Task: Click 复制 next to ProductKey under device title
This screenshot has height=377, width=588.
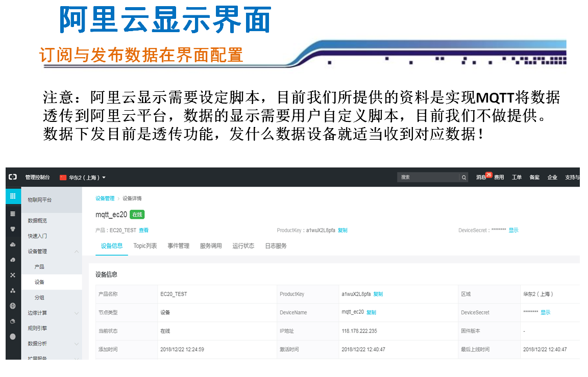Action: coord(343,230)
